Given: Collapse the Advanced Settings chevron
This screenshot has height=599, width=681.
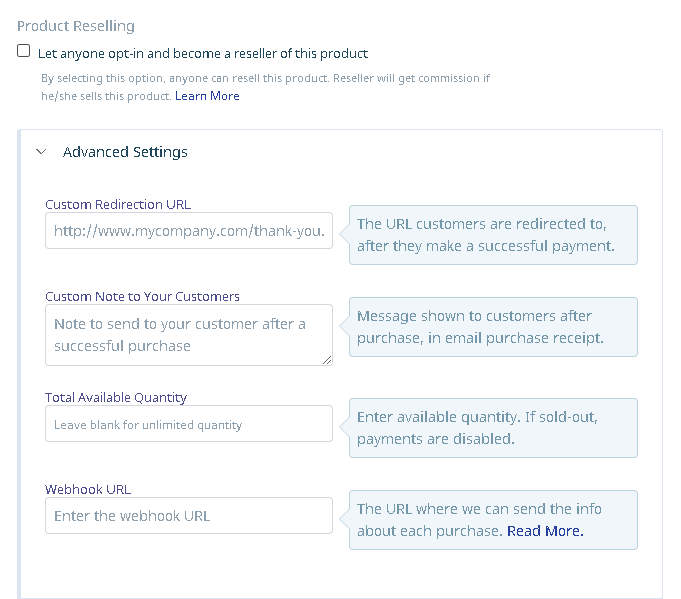Looking at the screenshot, I should (41, 152).
